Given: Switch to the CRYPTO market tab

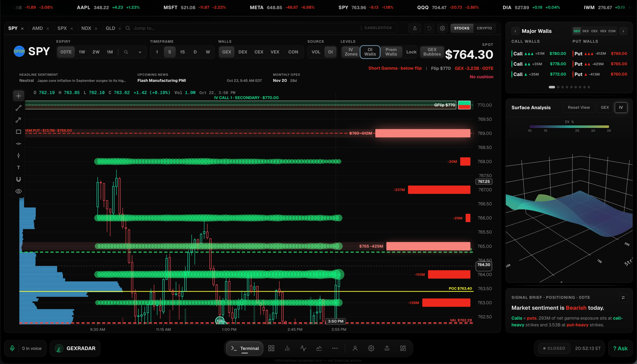Looking at the screenshot, I should pyautogui.click(x=484, y=28).
